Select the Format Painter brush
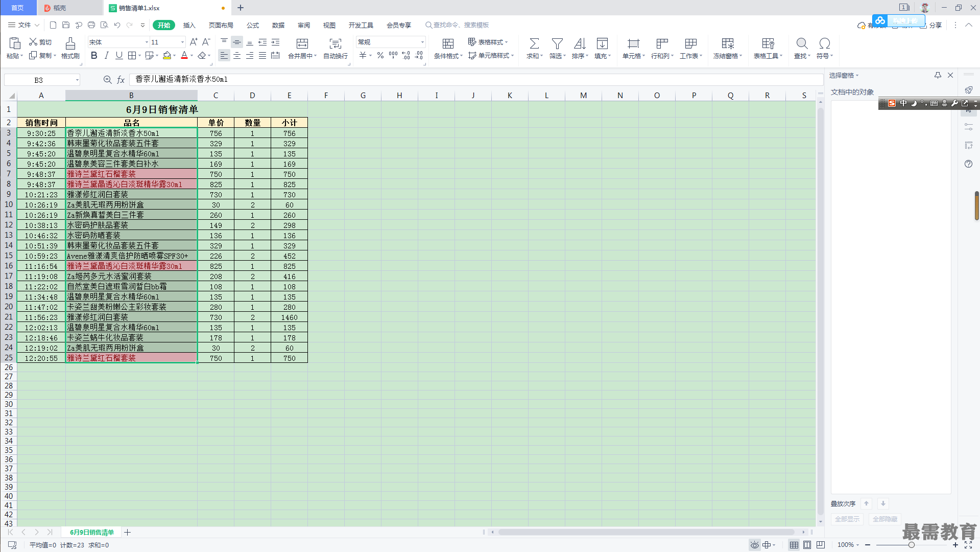The image size is (980, 552). 70,43
